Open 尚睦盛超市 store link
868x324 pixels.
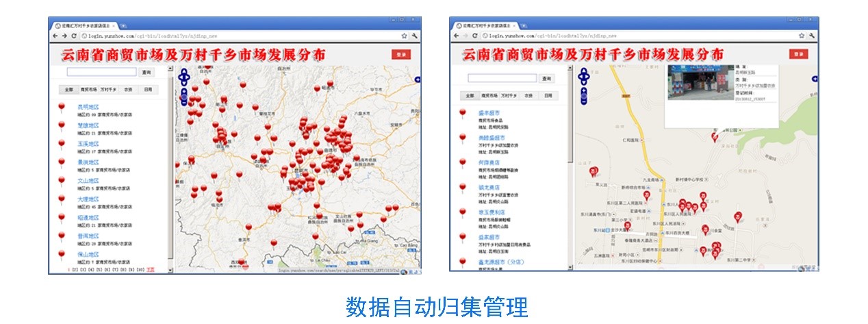click(x=492, y=138)
